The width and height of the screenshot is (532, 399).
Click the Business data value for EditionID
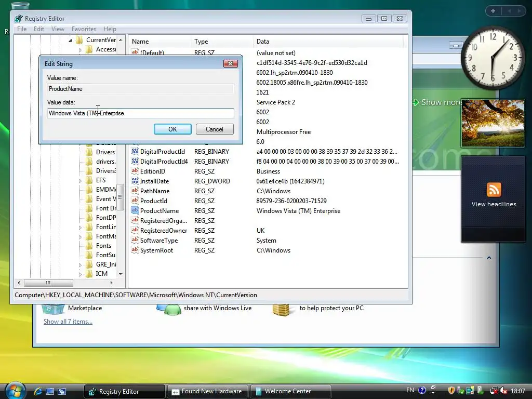click(268, 171)
